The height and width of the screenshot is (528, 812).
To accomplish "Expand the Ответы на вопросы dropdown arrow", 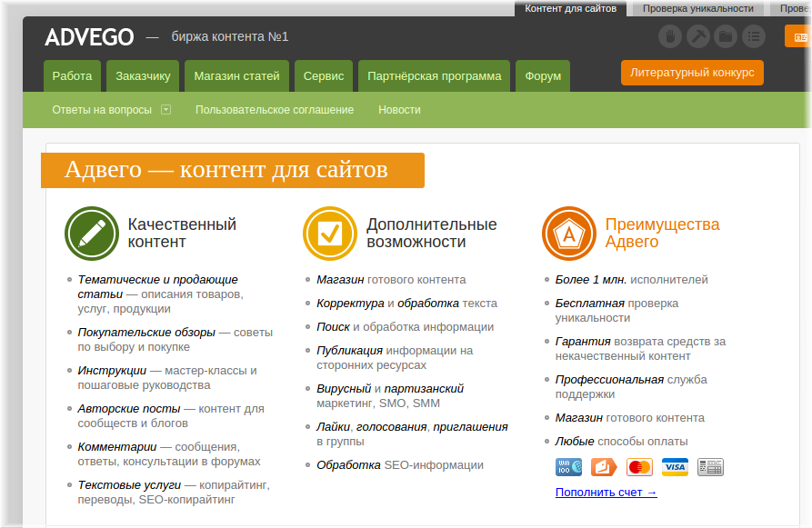I will [x=165, y=110].
